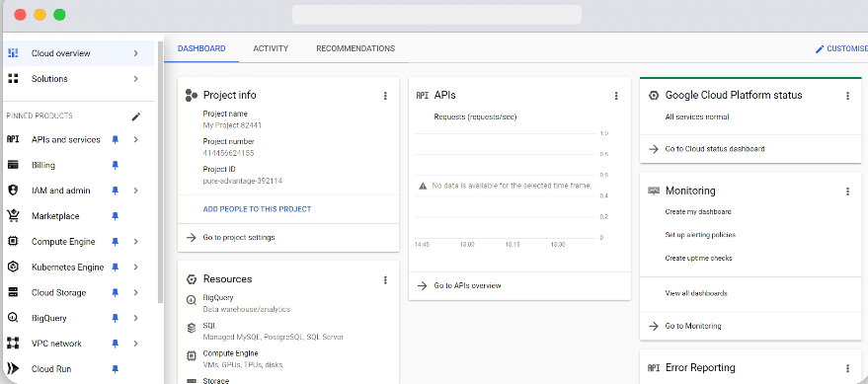
Task: Expand the Solutions submenu chevron
Action: (135, 79)
